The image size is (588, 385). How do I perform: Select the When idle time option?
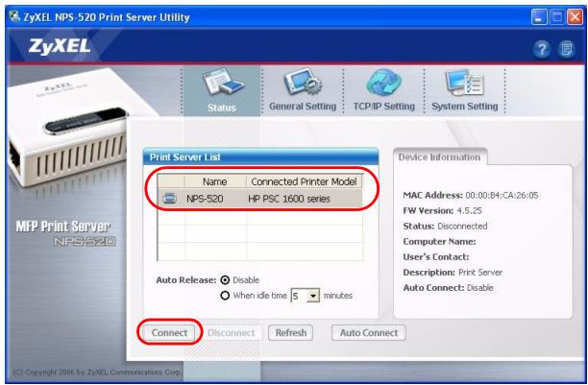225,296
